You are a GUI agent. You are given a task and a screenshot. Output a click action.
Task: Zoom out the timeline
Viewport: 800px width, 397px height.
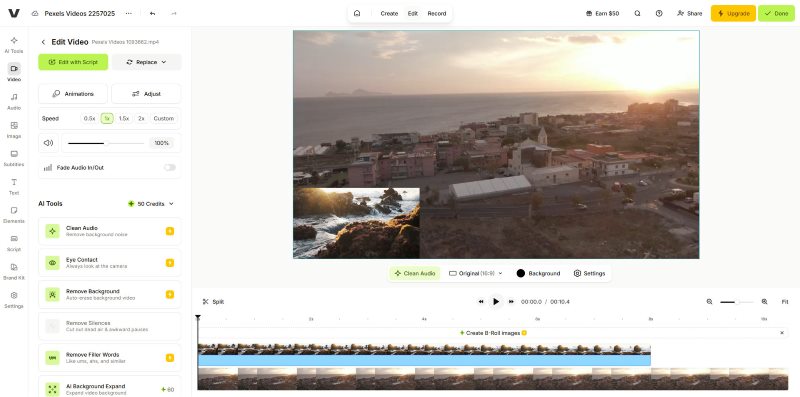[709, 302]
